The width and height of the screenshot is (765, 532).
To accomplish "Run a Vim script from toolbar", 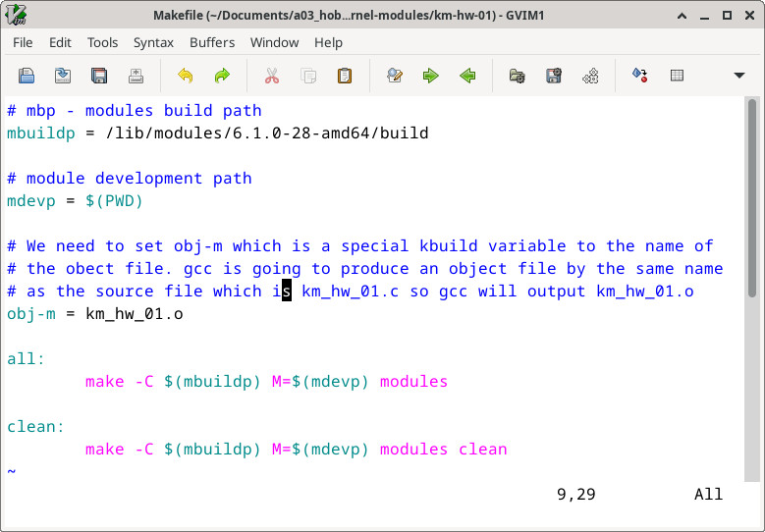I will pos(590,76).
